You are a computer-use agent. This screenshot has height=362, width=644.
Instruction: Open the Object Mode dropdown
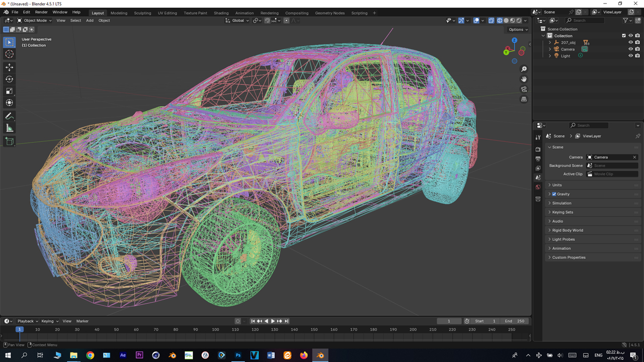(34, 21)
